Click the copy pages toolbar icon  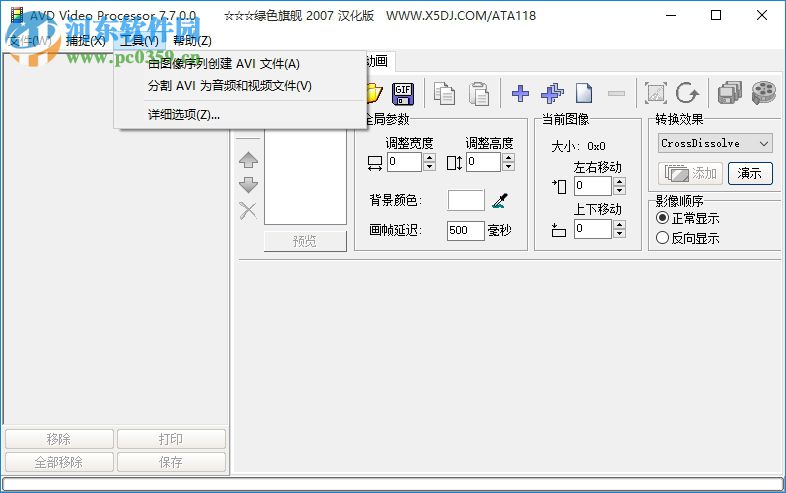[444, 94]
